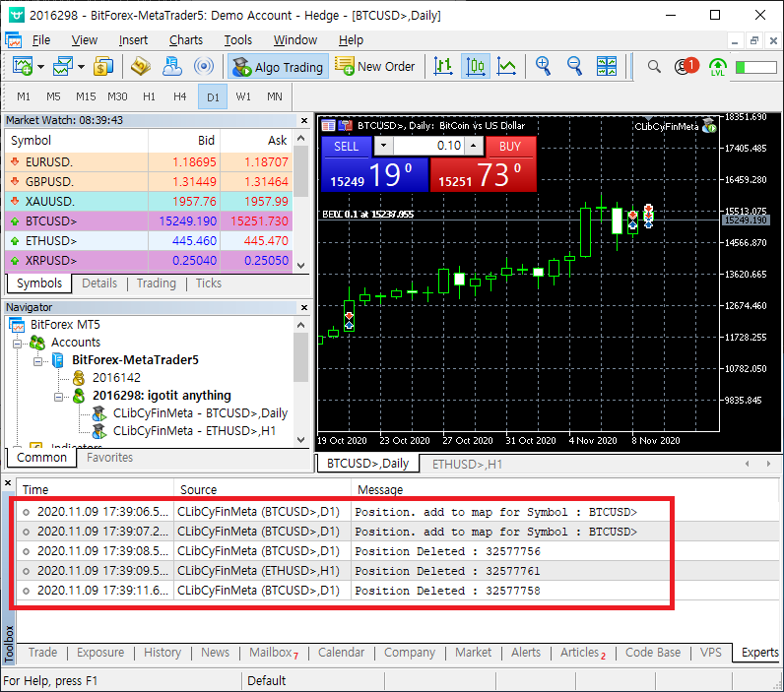Switch to the History tab in Toolbox

coord(162,653)
